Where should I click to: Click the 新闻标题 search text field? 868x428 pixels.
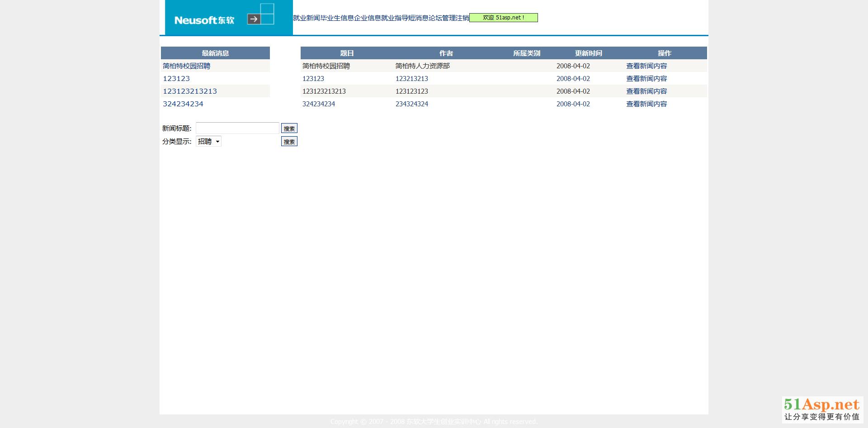237,128
